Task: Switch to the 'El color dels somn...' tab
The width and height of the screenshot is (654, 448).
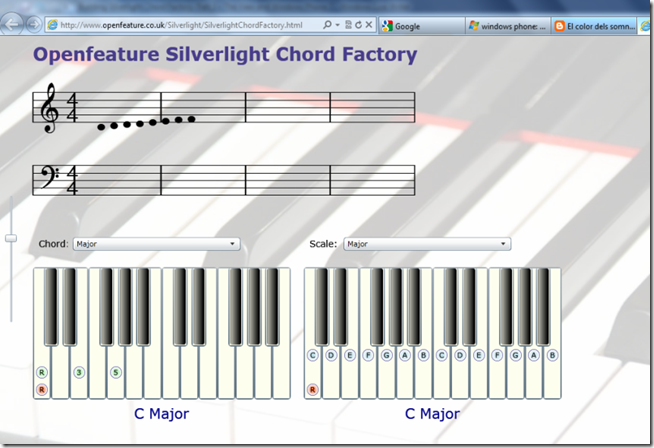Action: click(594, 26)
